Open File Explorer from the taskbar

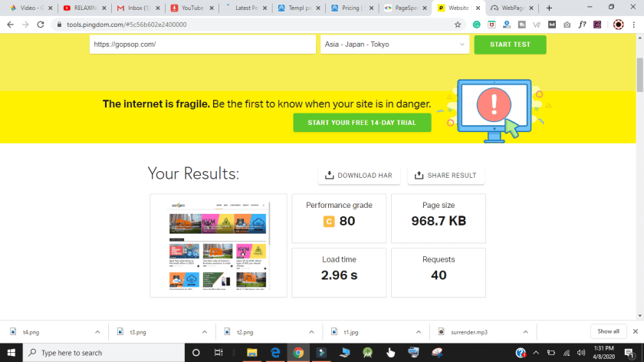[x=251, y=353]
